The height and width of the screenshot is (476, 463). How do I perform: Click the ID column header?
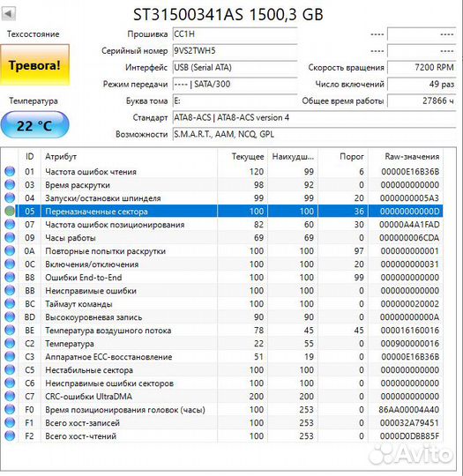coord(29,157)
